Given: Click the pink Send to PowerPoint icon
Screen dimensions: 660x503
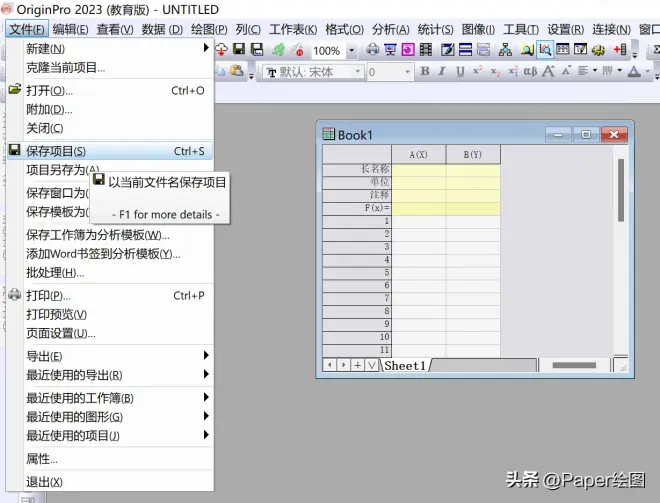Looking at the screenshot, I should pyautogui.click(x=407, y=50).
